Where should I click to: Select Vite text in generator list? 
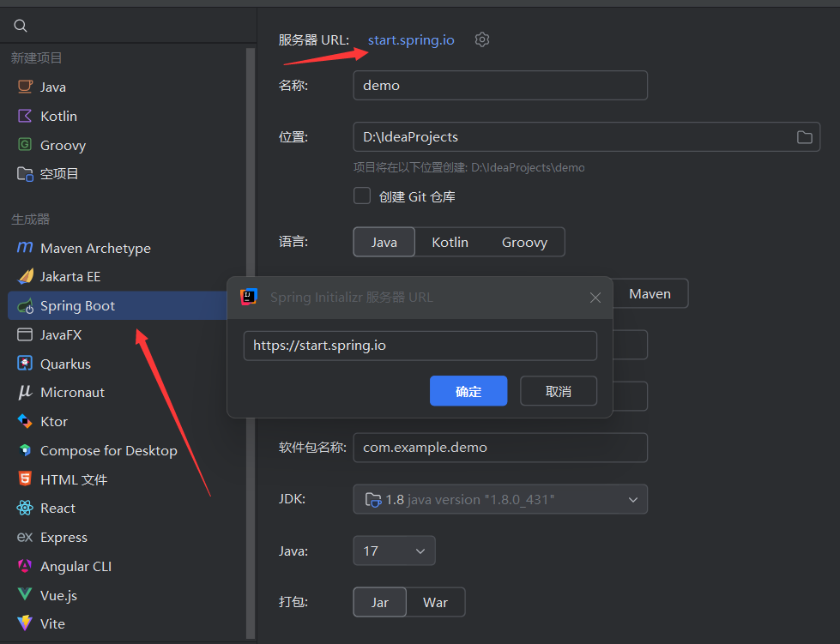point(52,623)
